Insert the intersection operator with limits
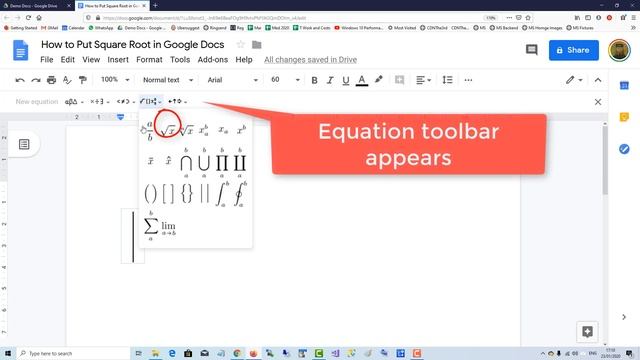The height and width of the screenshot is (360, 640). (186, 162)
